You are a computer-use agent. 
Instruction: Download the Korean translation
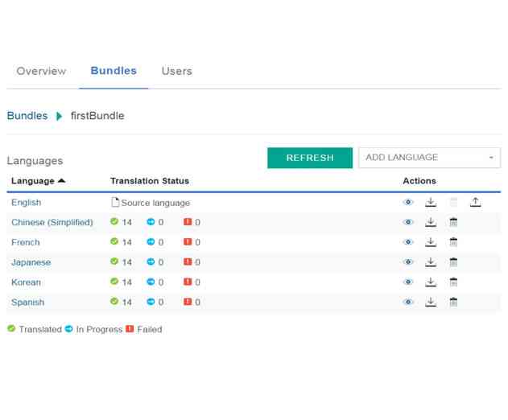point(431,282)
